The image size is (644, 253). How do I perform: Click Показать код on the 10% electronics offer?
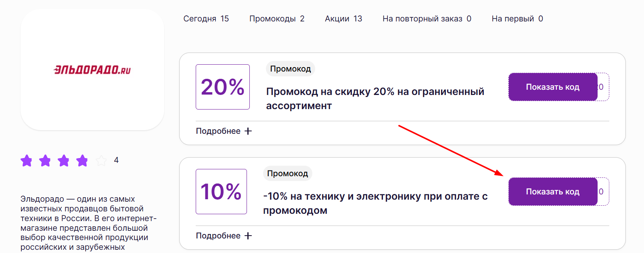point(553,191)
